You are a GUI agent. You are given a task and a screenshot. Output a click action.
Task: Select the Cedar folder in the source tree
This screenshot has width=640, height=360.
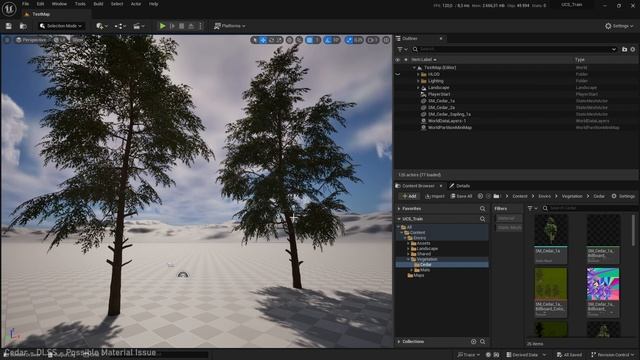[x=425, y=264]
